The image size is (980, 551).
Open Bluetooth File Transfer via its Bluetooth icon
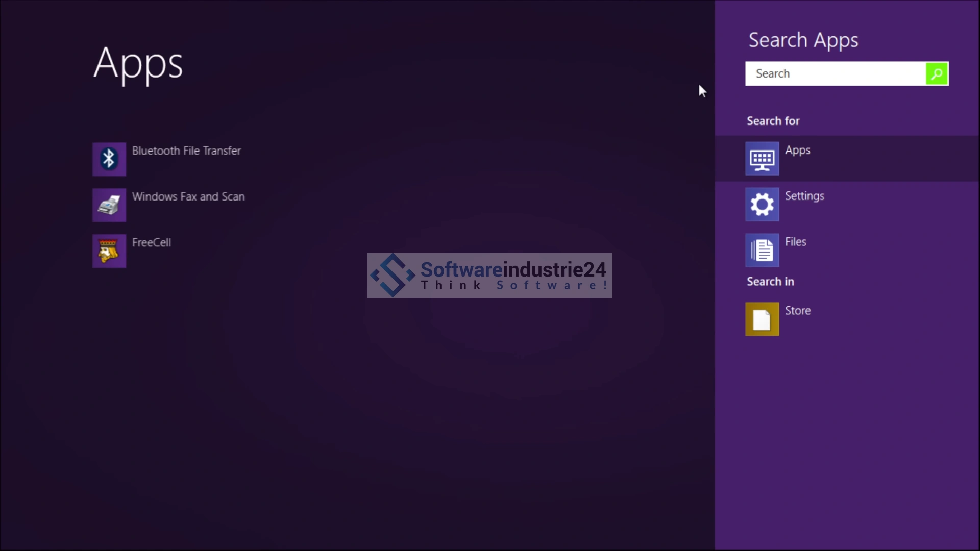tap(109, 159)
